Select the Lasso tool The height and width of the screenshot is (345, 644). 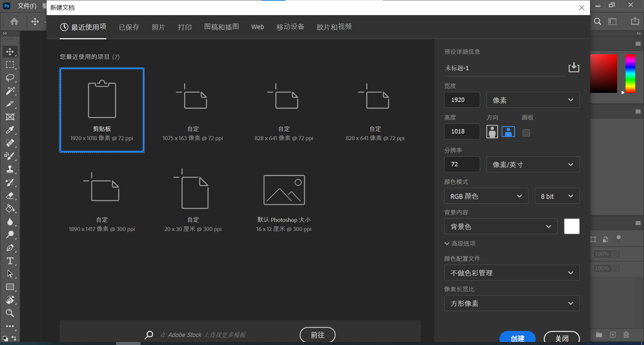pos(10,78)
